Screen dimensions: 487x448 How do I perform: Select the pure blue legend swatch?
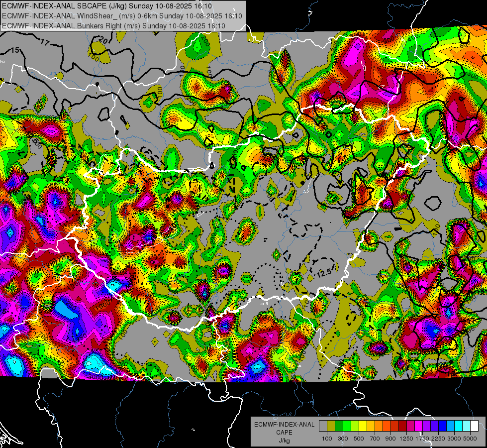pos(443,426)
